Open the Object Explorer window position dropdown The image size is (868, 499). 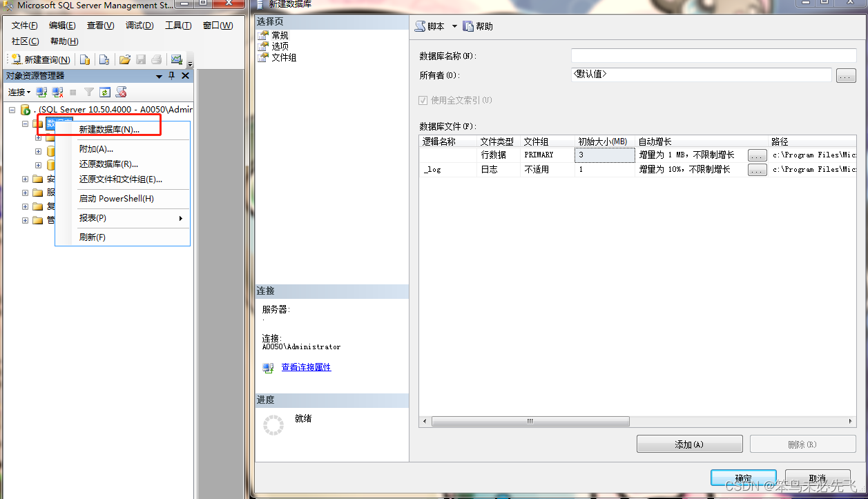pos(159,76)
